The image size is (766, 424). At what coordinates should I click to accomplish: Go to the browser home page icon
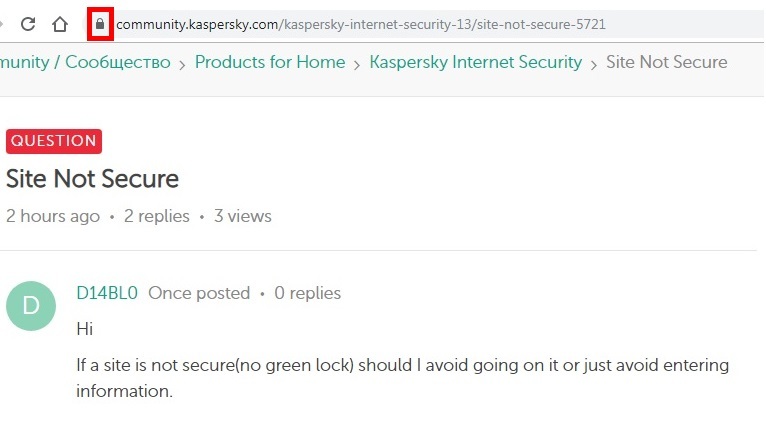pos(60,24)
